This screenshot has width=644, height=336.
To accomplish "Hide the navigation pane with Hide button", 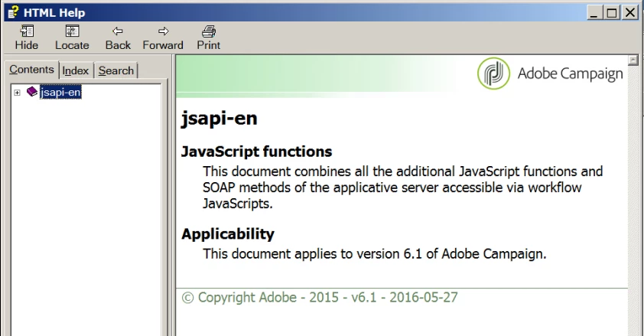I will (27, 38).
